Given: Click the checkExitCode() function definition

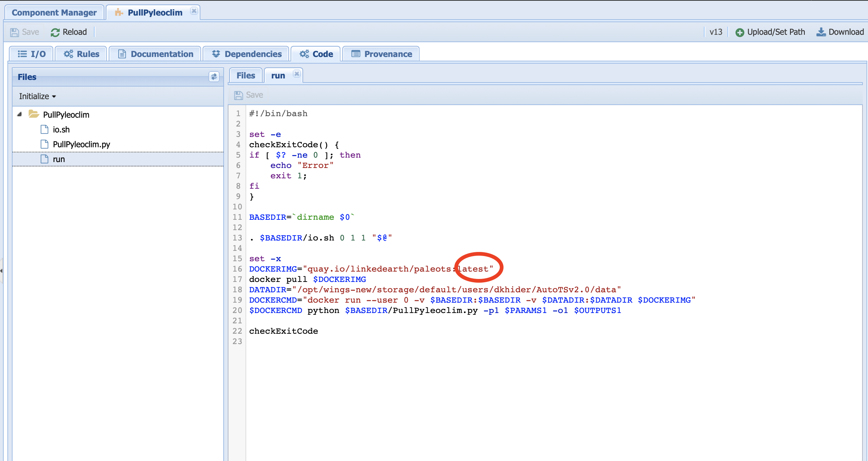Looking at the screenshot, I should click(294, 145).
